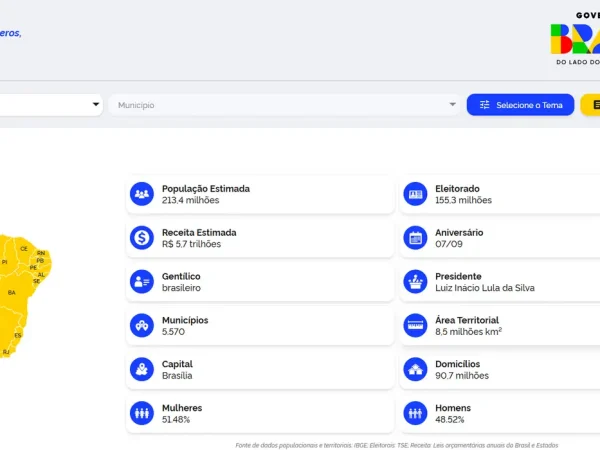Click the Selecione o Tema button
600x450 pixels.
(520, 105)
